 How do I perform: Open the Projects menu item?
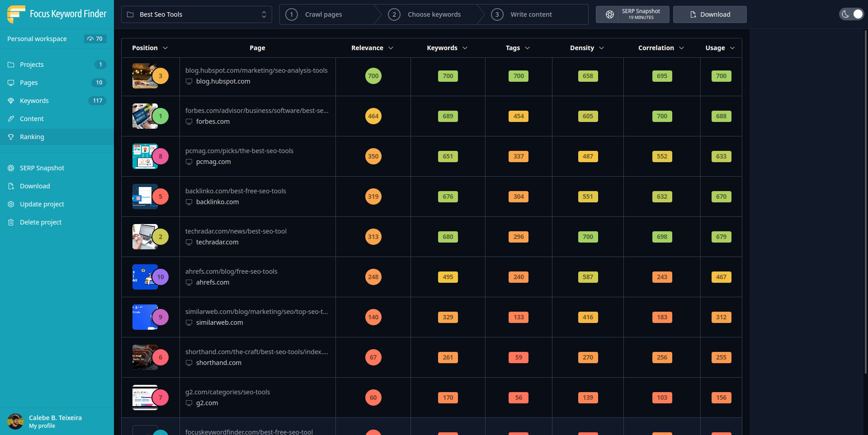click(57, 65)
